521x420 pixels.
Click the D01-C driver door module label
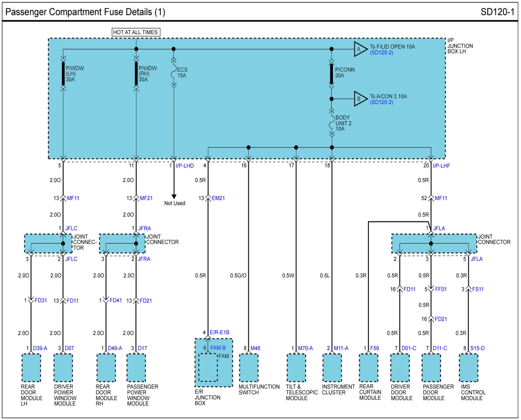coord(409,348)
